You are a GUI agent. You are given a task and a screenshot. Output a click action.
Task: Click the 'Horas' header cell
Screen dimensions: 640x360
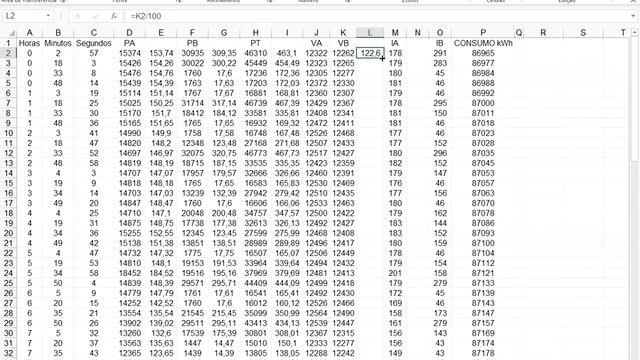click(x=29, y=43)
